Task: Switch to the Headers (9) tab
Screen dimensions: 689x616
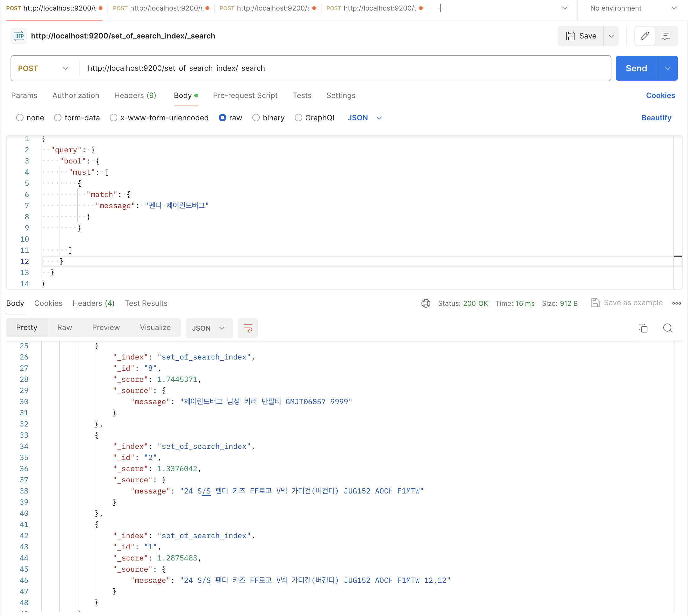Action: point(135,96)
